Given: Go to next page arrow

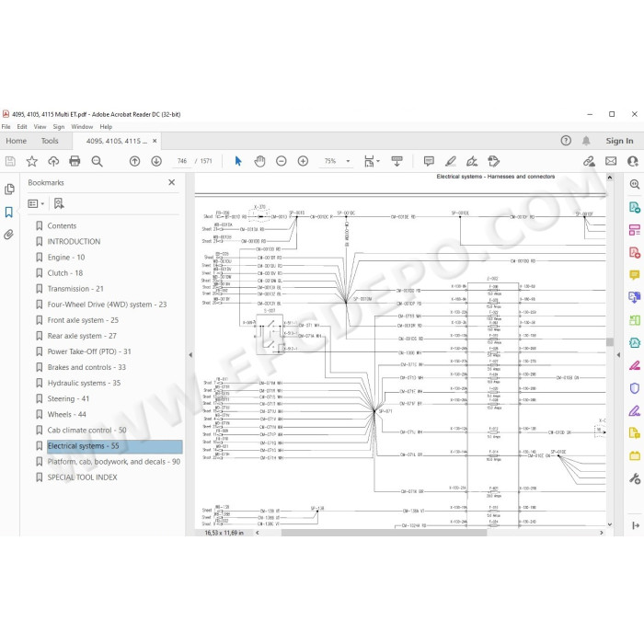Looking at the screenshot, I should point(156,161).
